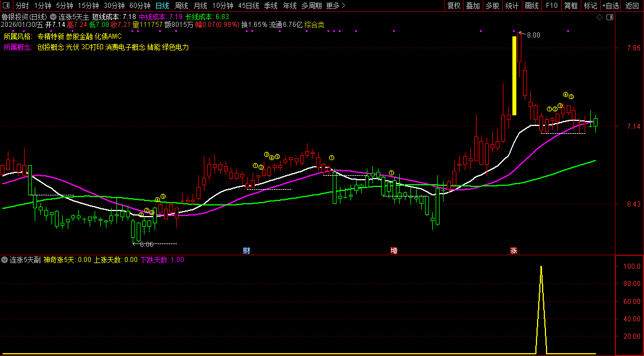Screen dimensions: 644x356
Task: Switch to 30分钟 chart period
Action: click(114, 6)
